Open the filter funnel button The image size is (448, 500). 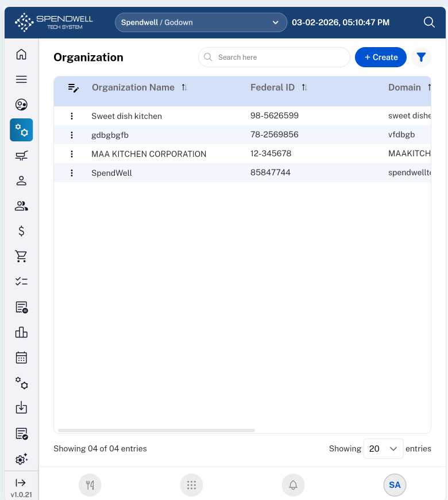tap(421, 57)
